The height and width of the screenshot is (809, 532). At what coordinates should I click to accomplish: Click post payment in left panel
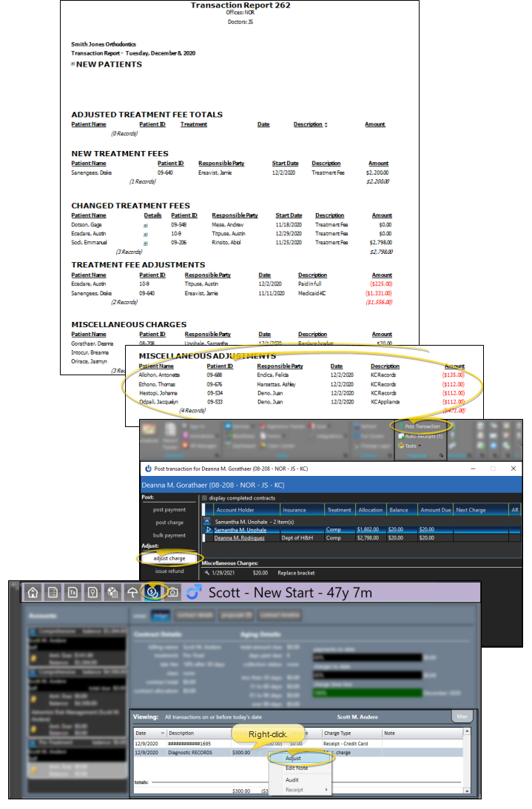click(x=169, y=509)
